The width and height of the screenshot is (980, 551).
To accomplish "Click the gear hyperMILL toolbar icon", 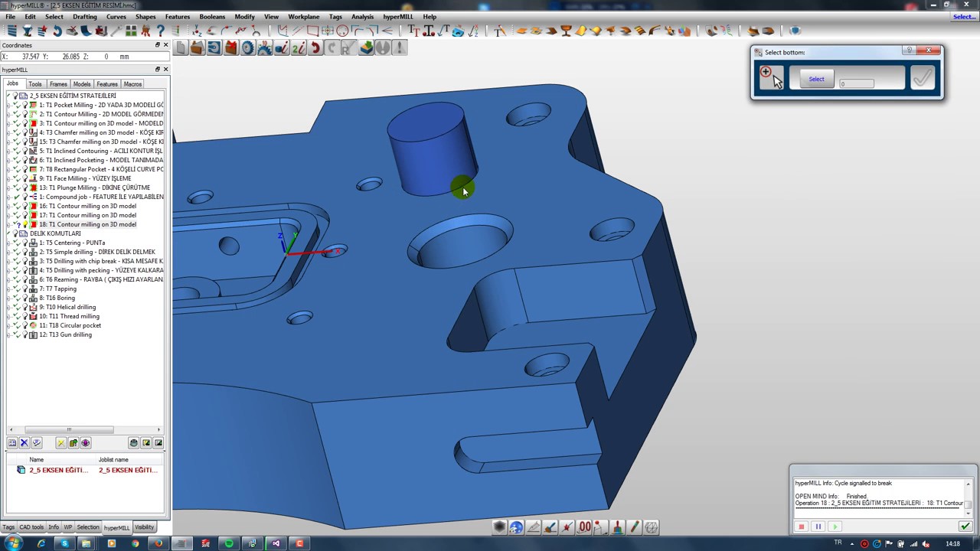I will 247,48.
